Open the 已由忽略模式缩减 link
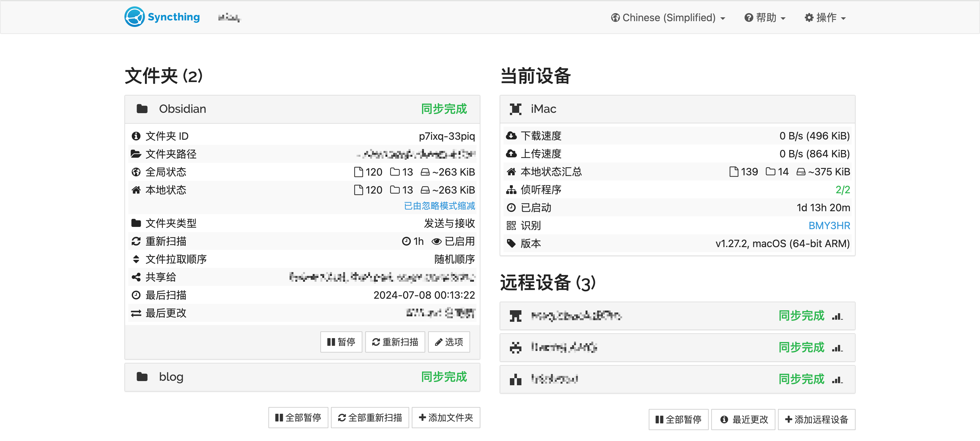The width and height of the screenshot is (980, 441). pos(439,206)
